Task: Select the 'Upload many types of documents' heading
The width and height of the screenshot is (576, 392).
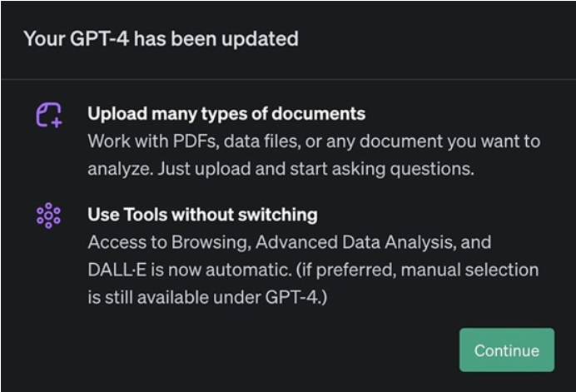Action: click(226, 113)
